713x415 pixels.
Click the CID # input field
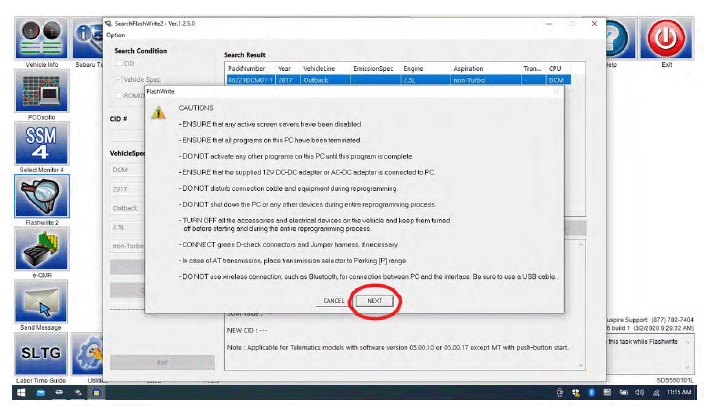coord(127,135)
